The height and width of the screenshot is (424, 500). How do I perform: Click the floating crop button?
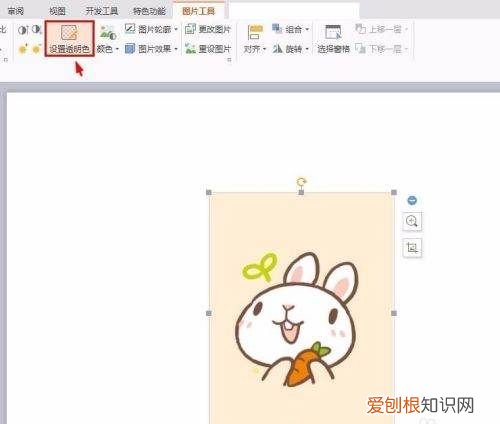(412, 248)
